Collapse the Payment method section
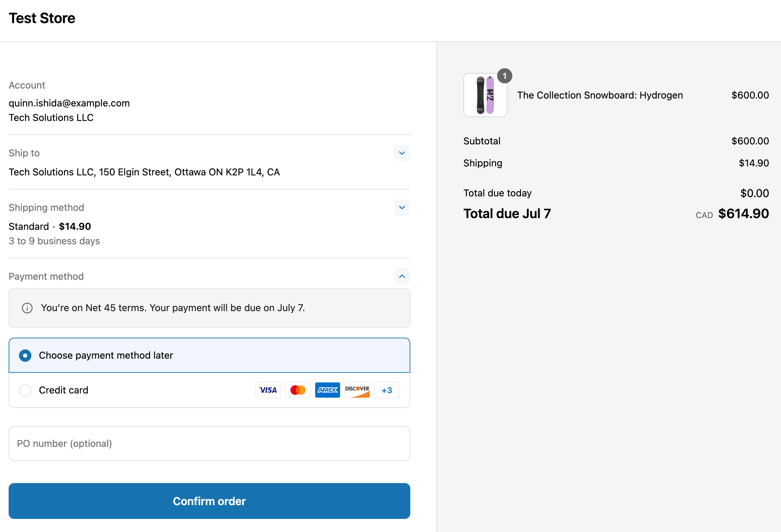Screen dimensions: 781x532 pos(402,276)
